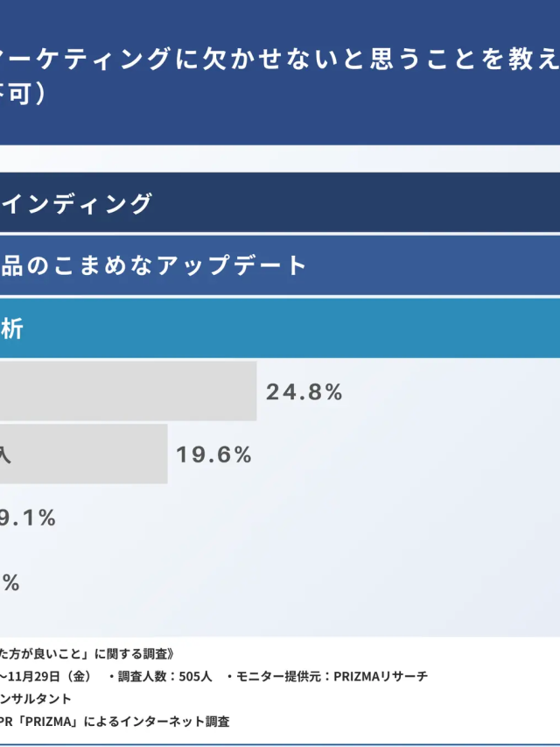Viewport: 560px width, 747px height.
Task: Click the 9.1% value label
Action: coord(28,518)
